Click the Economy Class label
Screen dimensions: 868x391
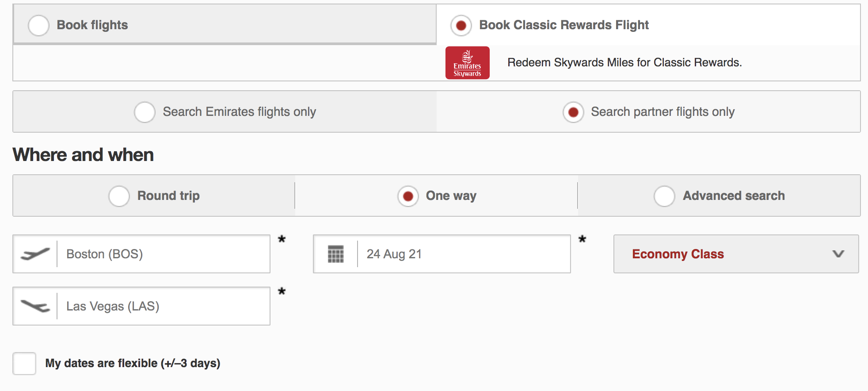point(678,254)
